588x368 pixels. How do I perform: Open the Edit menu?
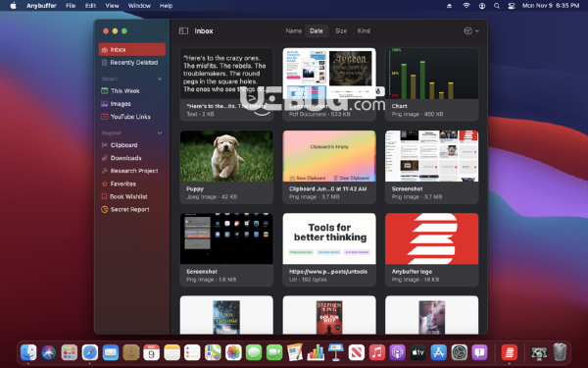coord(90,6)
